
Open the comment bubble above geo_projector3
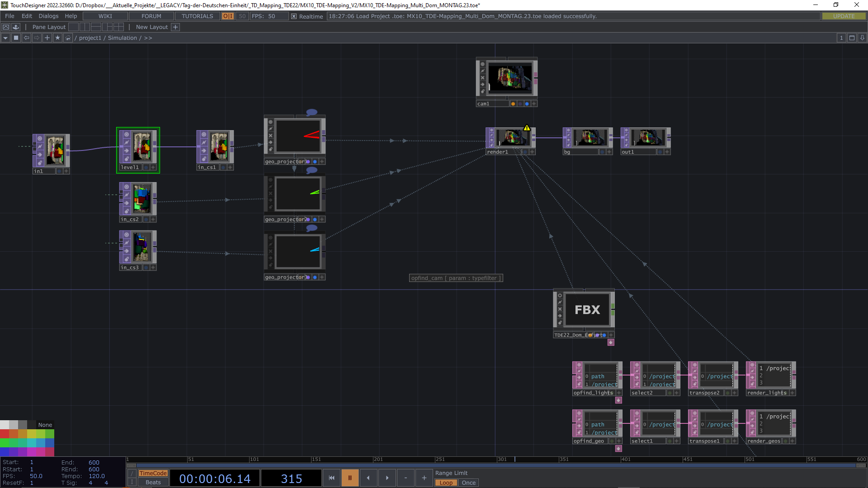coord(311,228)
